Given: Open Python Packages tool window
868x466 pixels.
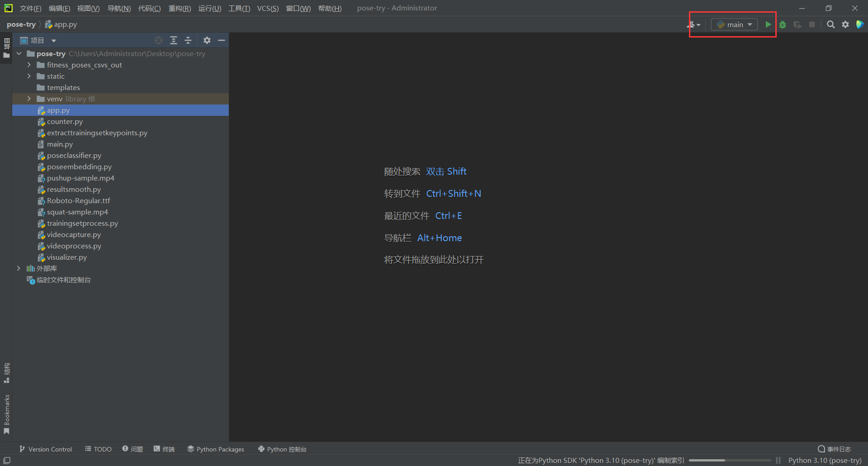Looking at the screenshot, I should pos(216,449).
